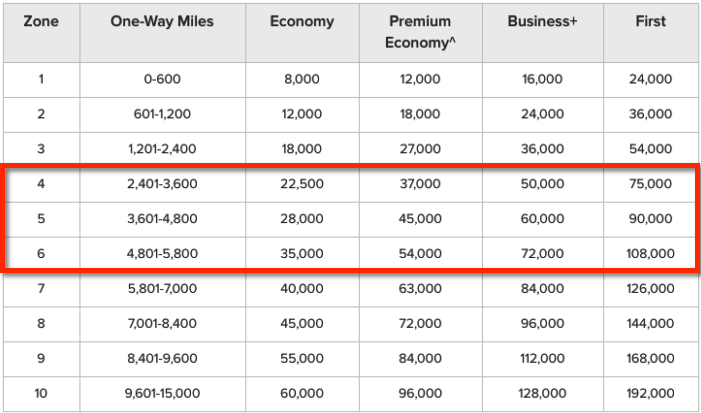Screen dimensions: 701x413
Task: Select the 72,000 Business+ cell in zone 6
Action: [543, 253]
